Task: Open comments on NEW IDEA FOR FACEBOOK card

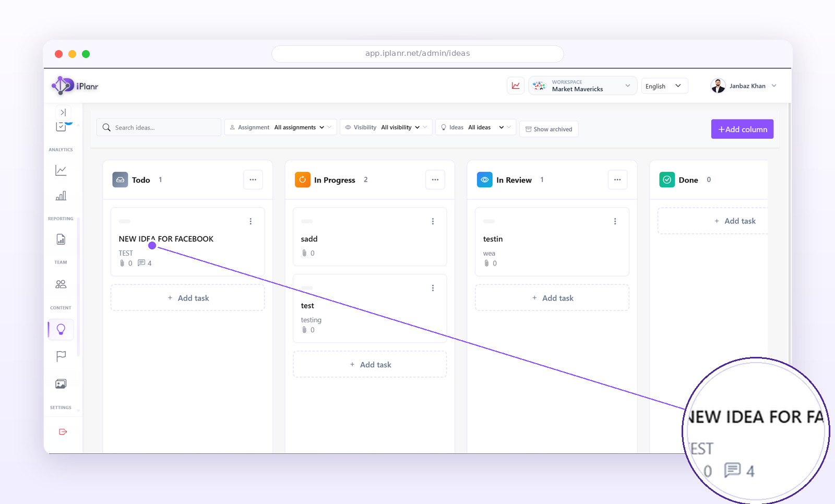Action: click(145, 263)
